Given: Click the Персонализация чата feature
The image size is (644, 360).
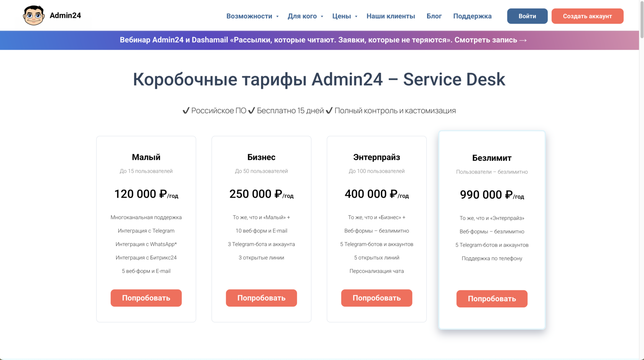Looking at the screenshot, I should [x=376, y=271].
